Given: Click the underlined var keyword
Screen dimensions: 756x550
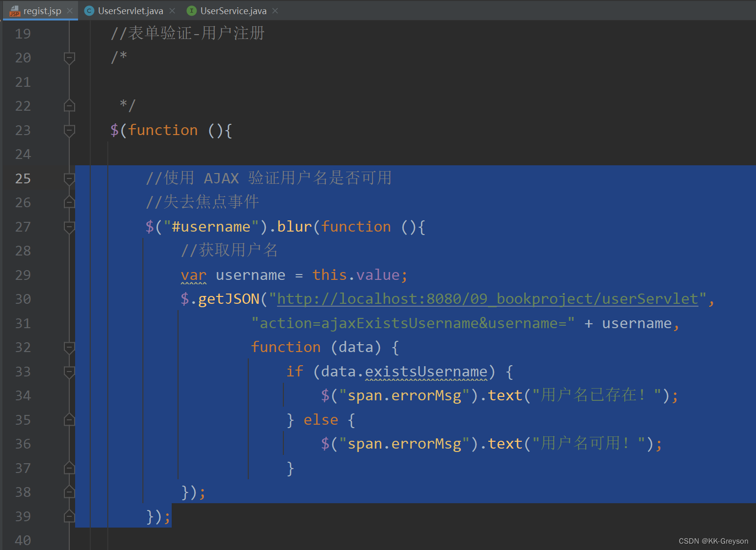Looking at the screenshot, I should click(x=194, y=275).
